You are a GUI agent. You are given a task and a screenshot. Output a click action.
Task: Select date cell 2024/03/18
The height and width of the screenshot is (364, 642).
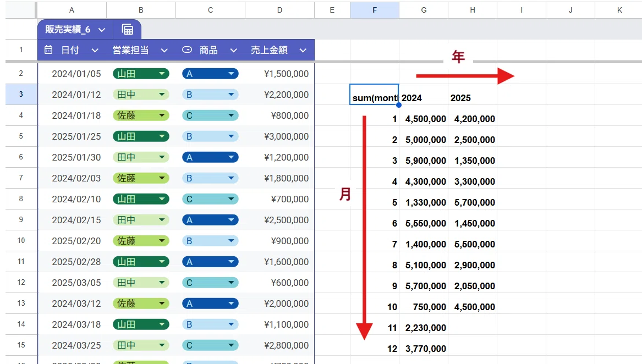point(72,324)
